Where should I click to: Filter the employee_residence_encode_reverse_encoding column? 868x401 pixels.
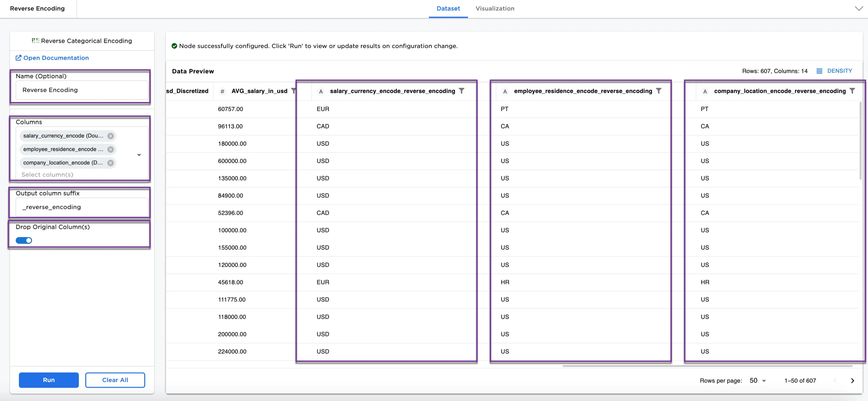tap(659, 91)
